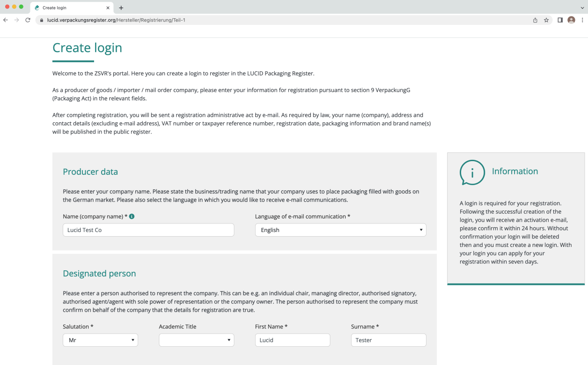
Task: Open a new browser tab
Action: coord(121,8)
